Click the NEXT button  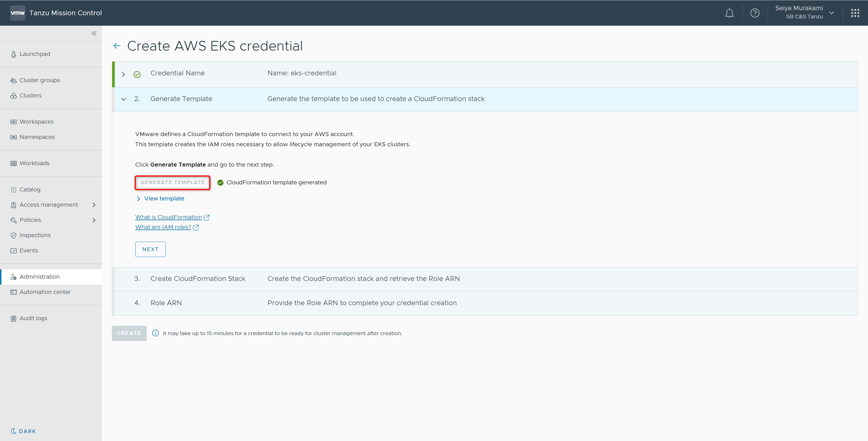pyautogui.click(x=150, y=249)
